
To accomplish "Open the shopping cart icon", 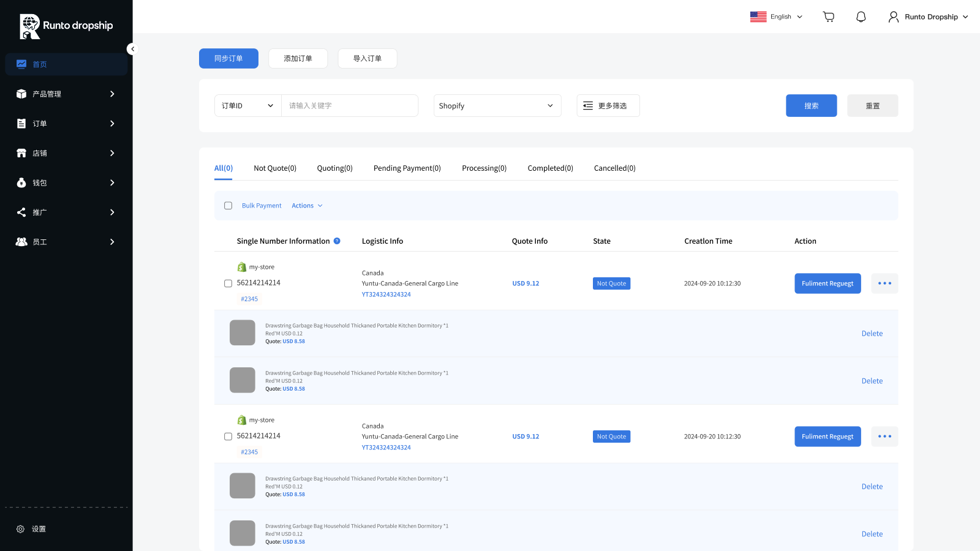I will 828,17.
